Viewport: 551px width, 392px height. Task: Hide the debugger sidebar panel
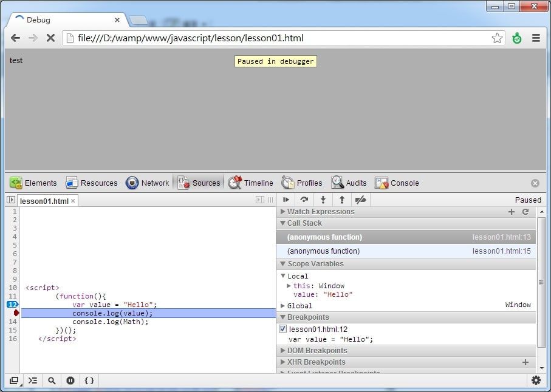(x=259, y=200)
